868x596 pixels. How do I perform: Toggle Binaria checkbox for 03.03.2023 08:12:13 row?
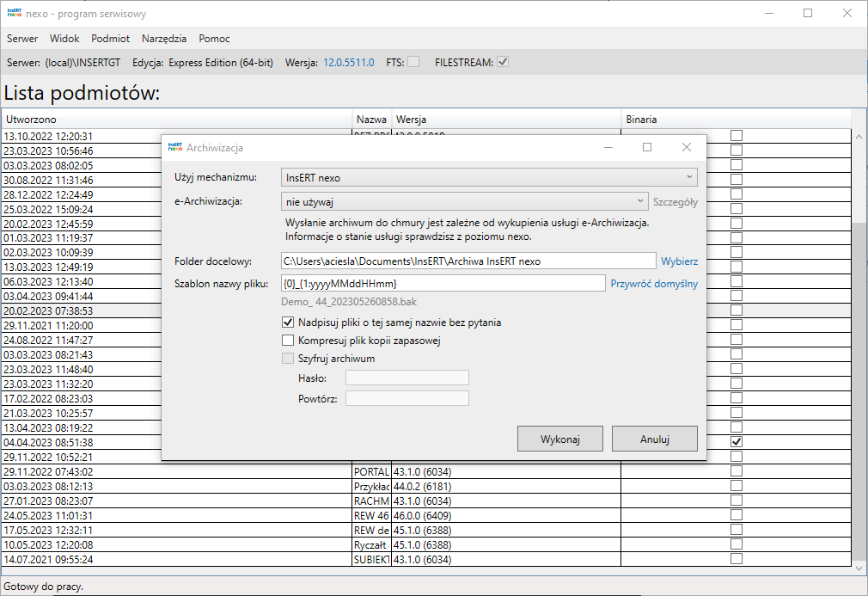click(x=737, y=486)
